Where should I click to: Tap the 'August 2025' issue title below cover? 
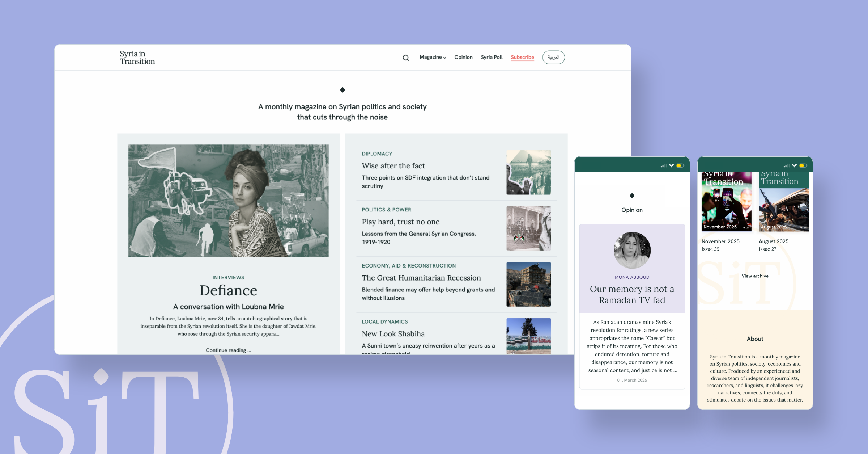pyautogui.click(x=774, y=241)
